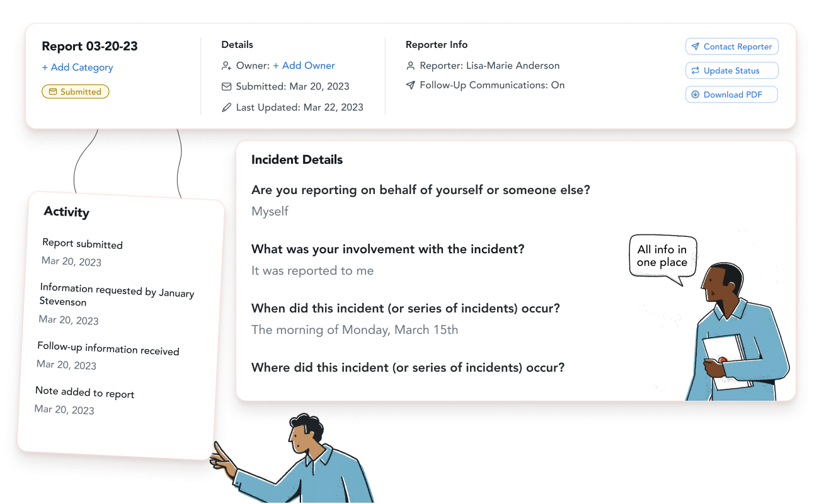Click Follow-Up Communications: On text
The width and height of the screenshot is (819, 504).
coord(492,85)
